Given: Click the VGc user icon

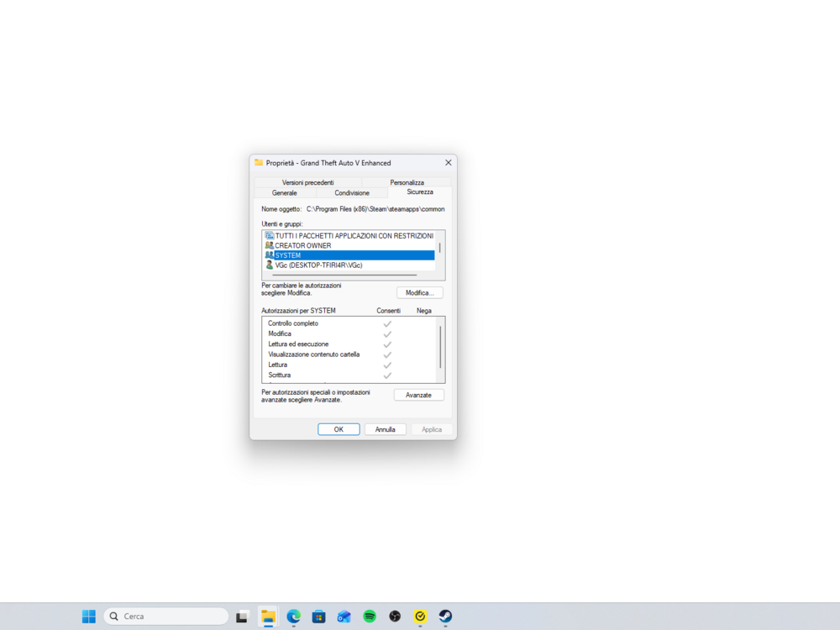Looking at the screenshot, I should (x=270, y=265).
